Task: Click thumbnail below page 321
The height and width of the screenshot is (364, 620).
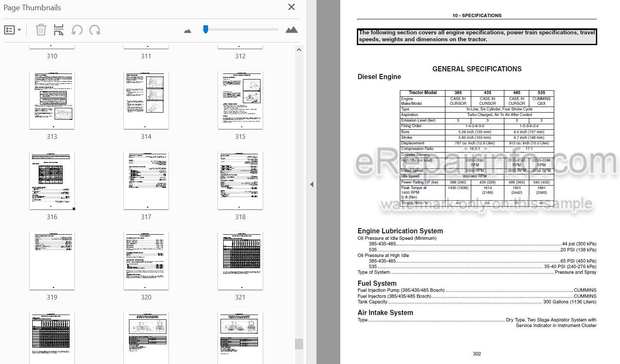Action: (x=240, y=338)
